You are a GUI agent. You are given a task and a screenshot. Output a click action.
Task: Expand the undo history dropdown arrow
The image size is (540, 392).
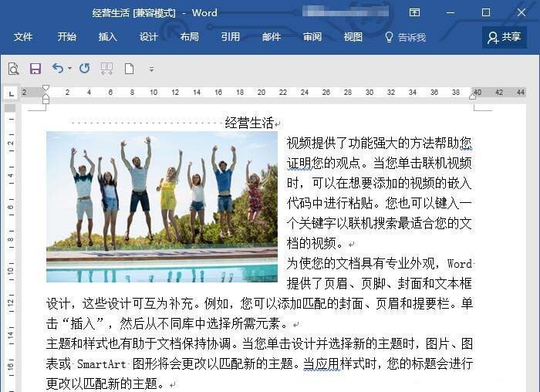point(70,68)
